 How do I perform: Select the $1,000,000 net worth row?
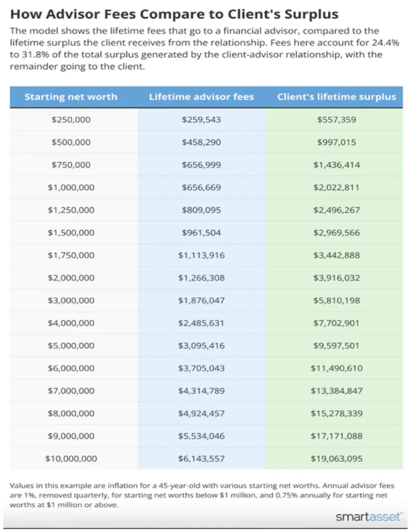pyautogui.click(x=206, y=187)
